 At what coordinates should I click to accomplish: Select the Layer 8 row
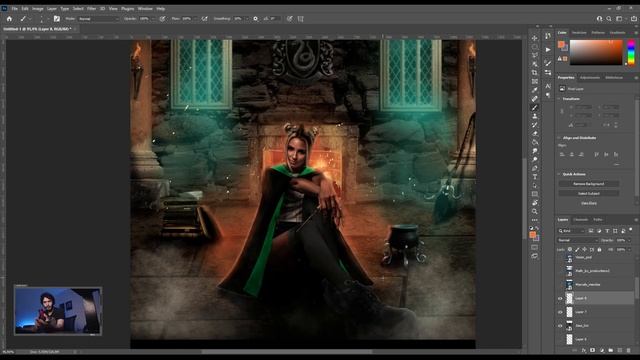click(595, 298)
